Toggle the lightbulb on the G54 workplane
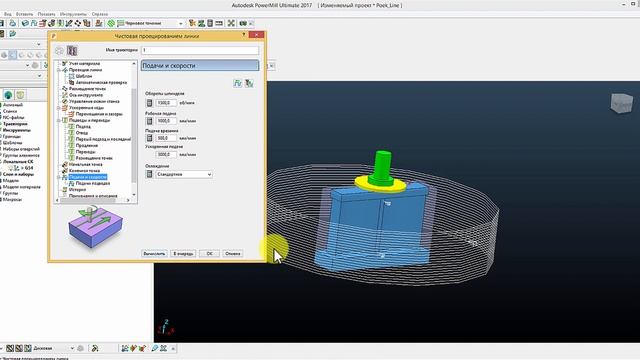Viewport: 640px width, 360px height. (11, 168)
